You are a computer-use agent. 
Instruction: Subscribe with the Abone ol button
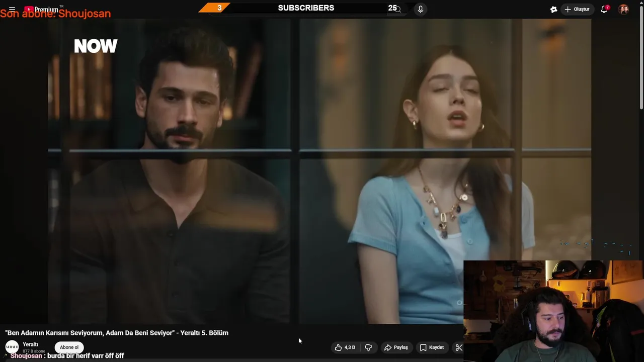(x=69, y=347)
